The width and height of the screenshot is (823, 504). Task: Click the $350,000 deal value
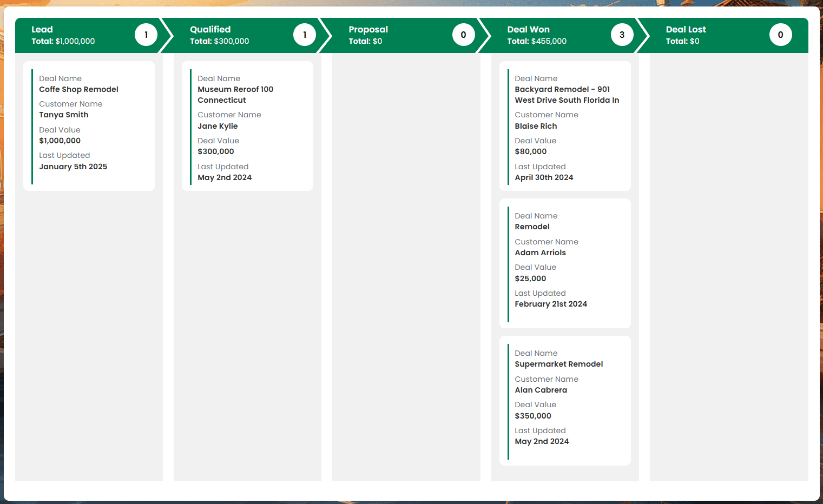[533, 416]
